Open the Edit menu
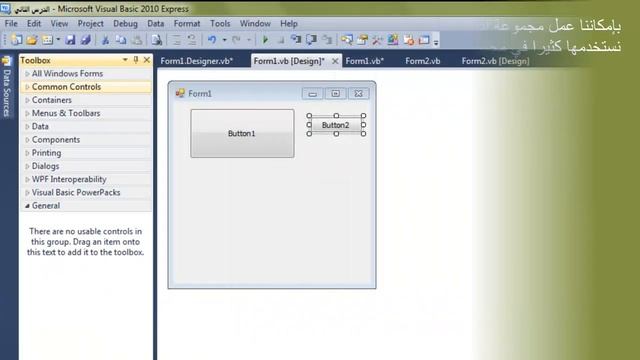This screenshot has height=360, width=640. tap(34, 24)
